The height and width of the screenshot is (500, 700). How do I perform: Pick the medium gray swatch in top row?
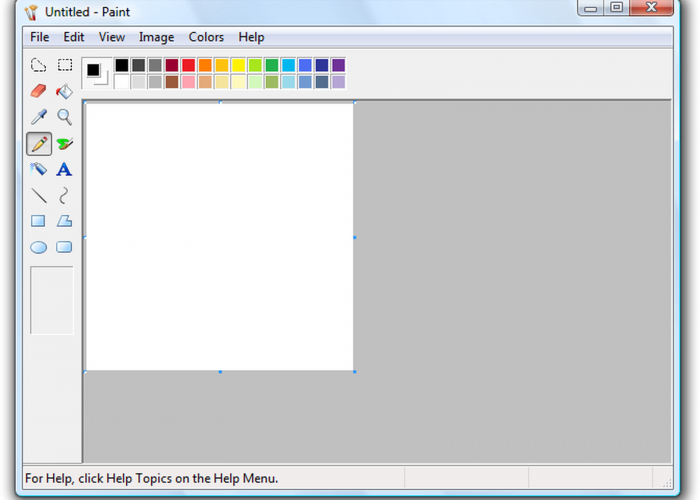point(155,65)
